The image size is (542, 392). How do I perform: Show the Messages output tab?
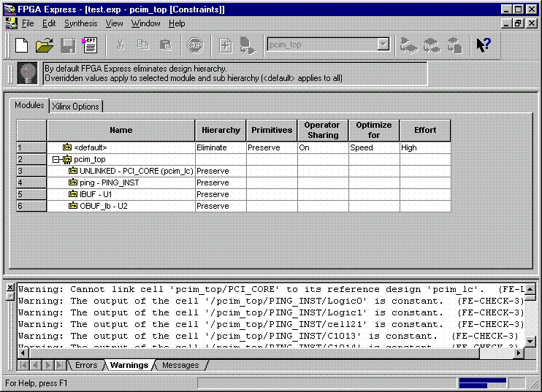(180, 365)
